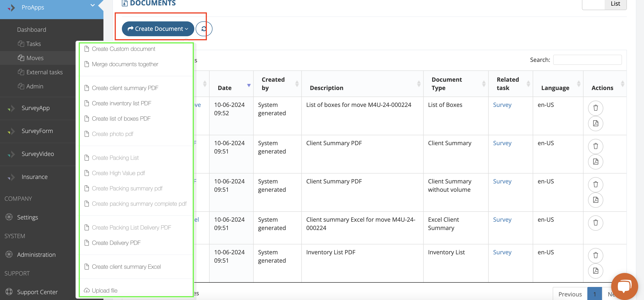
Task: Click the refresh documents icon button
Action: point(204,29)
